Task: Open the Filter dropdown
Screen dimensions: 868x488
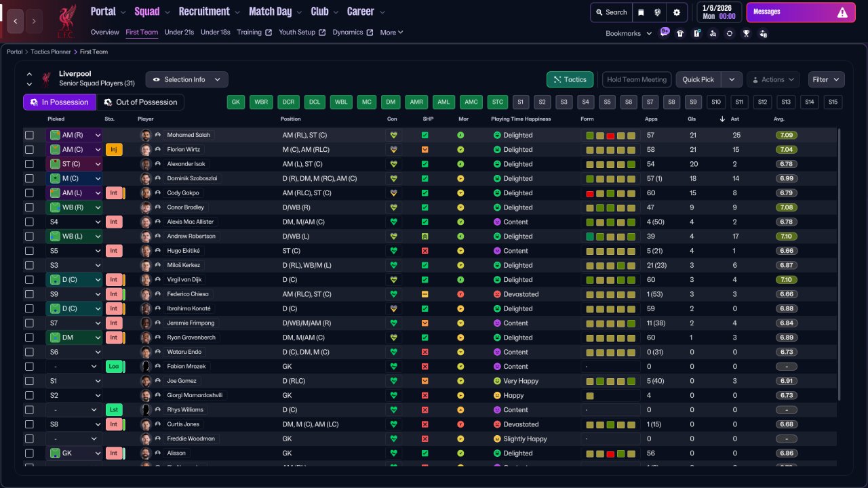Action: click(826, 79)
